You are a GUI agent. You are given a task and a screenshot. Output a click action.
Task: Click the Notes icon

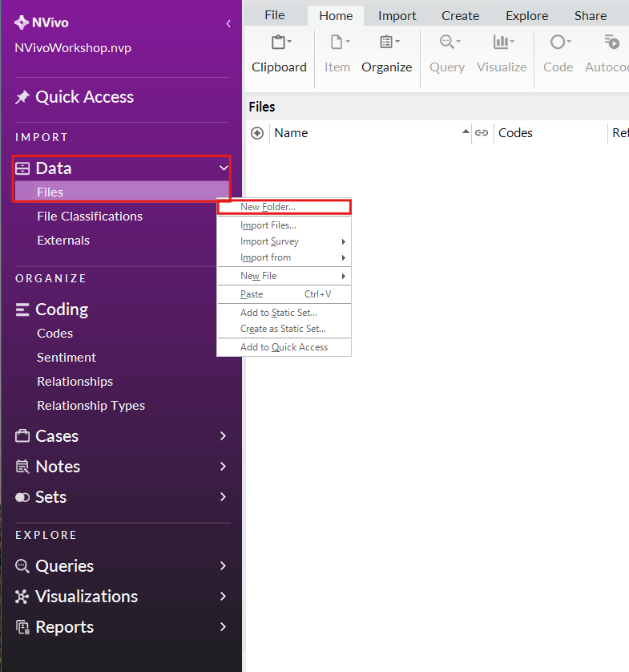point(22,466)
